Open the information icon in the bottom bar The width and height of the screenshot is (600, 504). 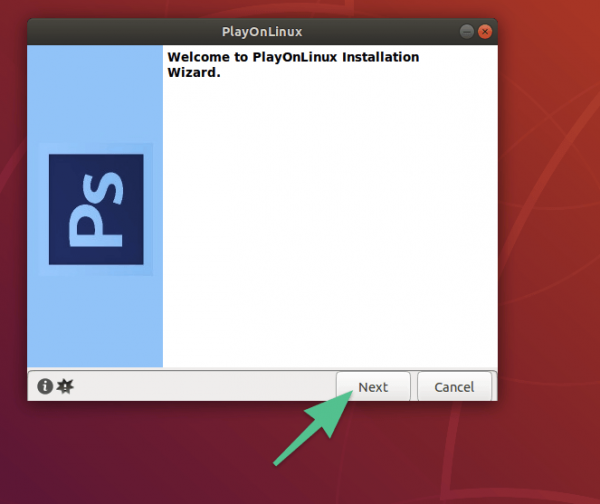(x=45, y=386)
